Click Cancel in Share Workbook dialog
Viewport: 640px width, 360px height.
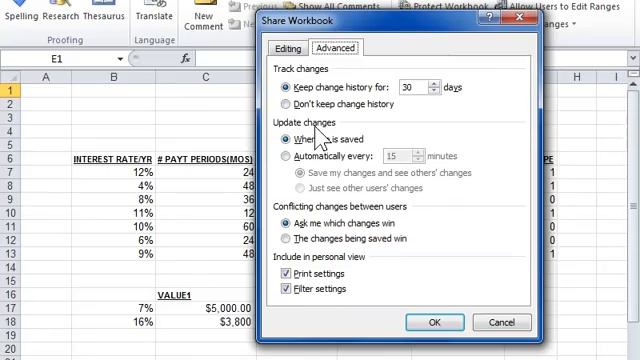[x=502, y=322]
